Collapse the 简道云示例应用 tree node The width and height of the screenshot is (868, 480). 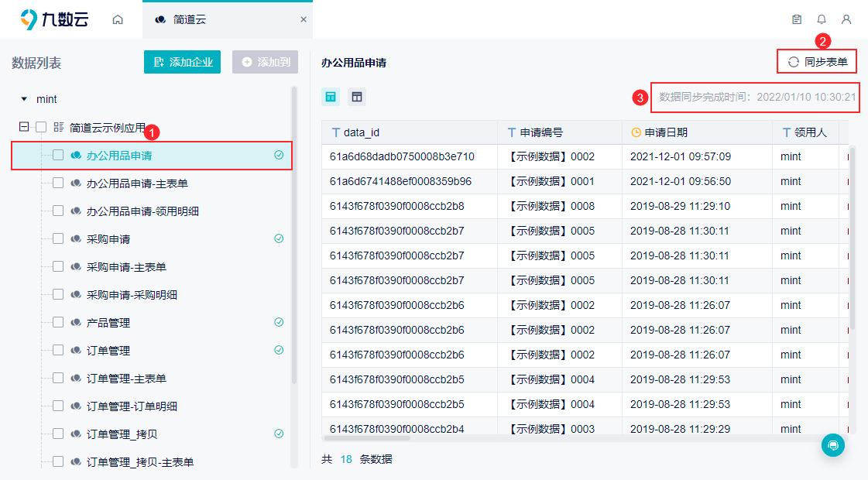coord(24,127)
